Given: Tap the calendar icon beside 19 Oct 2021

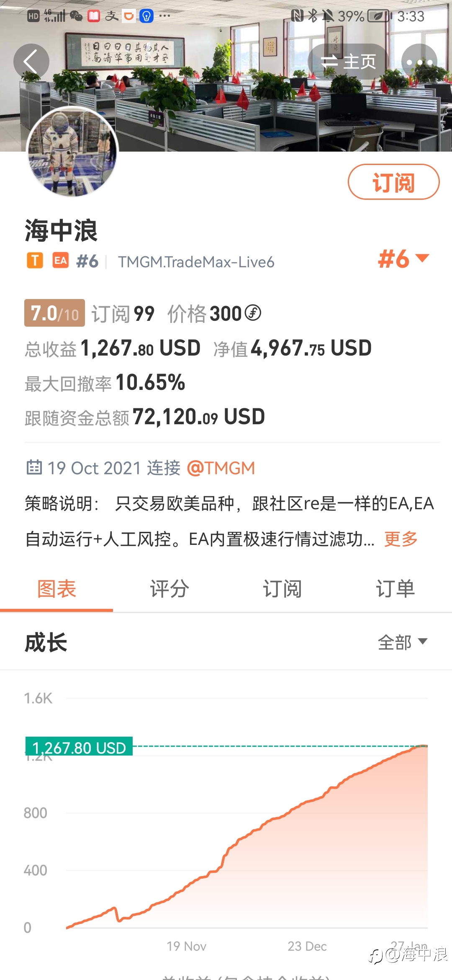Looking at the screenshot, I should [x=34, y=467].
